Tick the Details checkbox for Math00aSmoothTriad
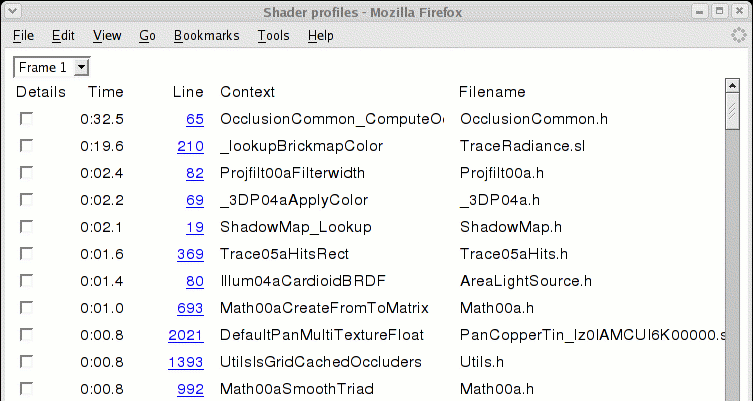Image resolution: width=753 pixels, height=401 pixels. pos(26,389)
